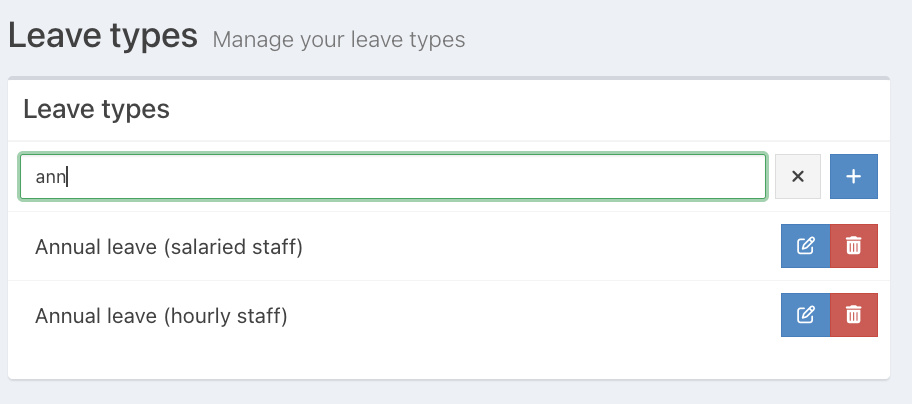This screenshot has height=404, width=912.
Task: Click the word "hourly" in the second row
Action: click(209, 316)
